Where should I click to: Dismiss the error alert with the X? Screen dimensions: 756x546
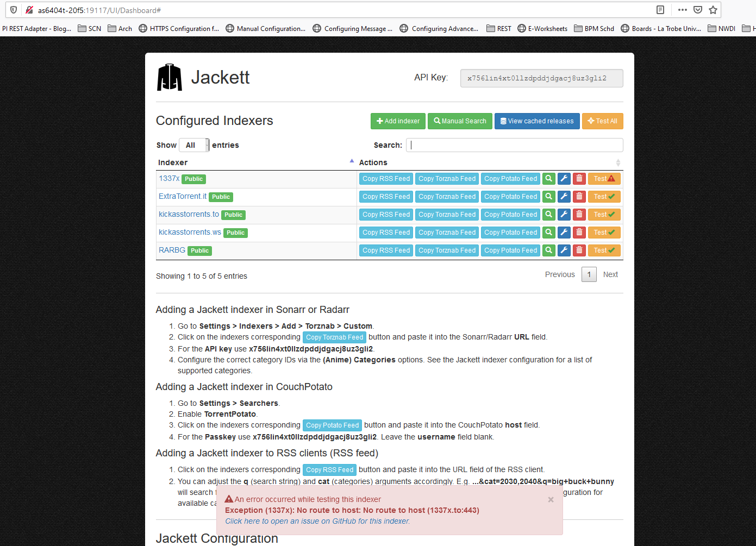pyautogui.click(x=551, y=500)
